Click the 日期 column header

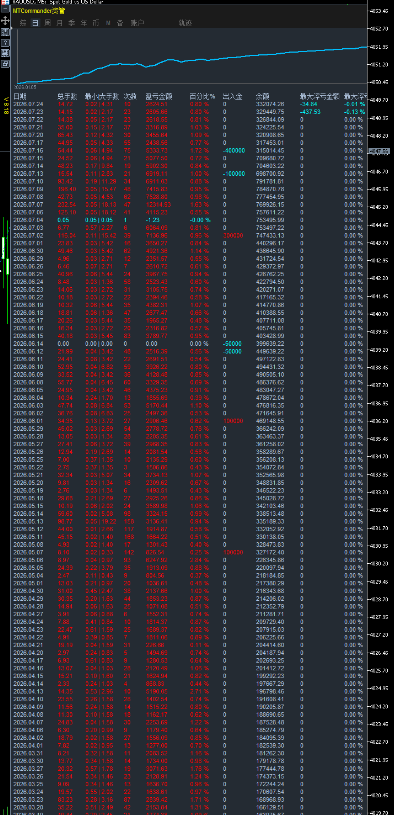20,97
